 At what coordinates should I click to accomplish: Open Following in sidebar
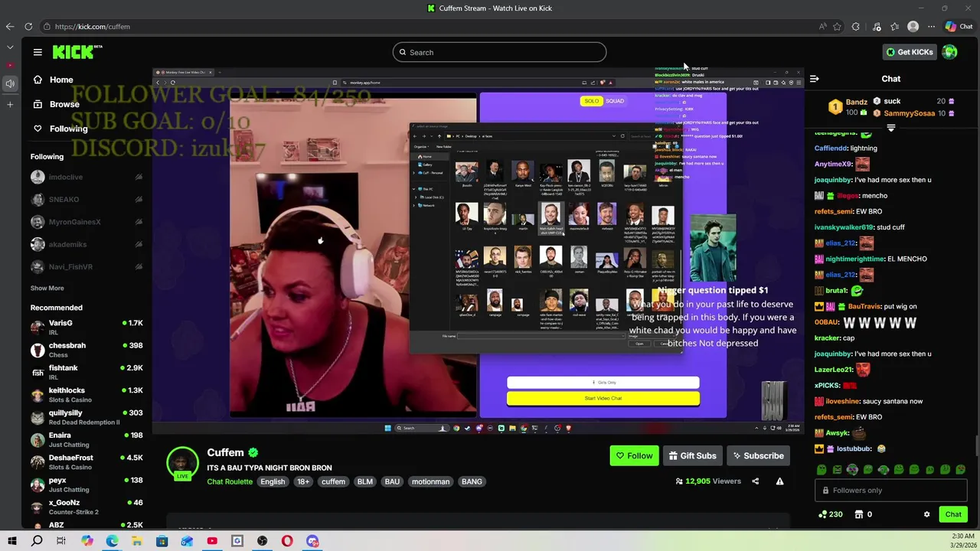60,129
